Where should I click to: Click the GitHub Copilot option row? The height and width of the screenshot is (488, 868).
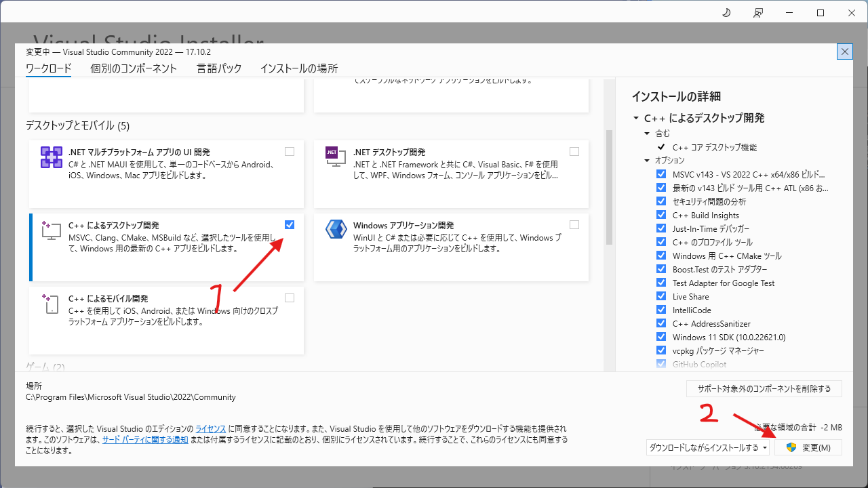699,364
